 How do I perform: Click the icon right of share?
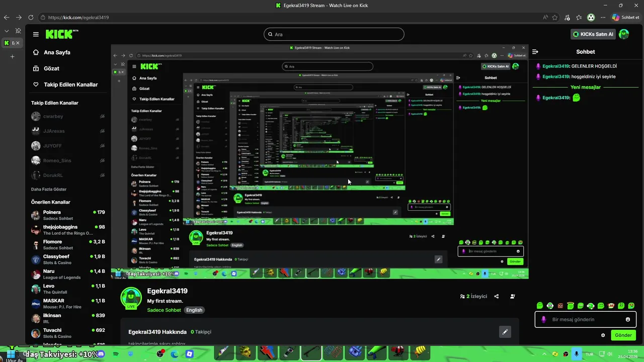[x=513, y=296]
